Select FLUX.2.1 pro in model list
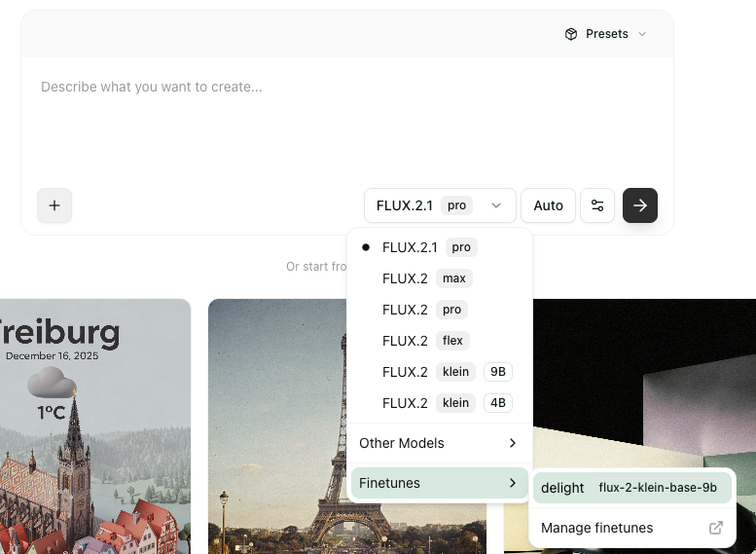Screen dimensions: 756x554 pos(439,247)
